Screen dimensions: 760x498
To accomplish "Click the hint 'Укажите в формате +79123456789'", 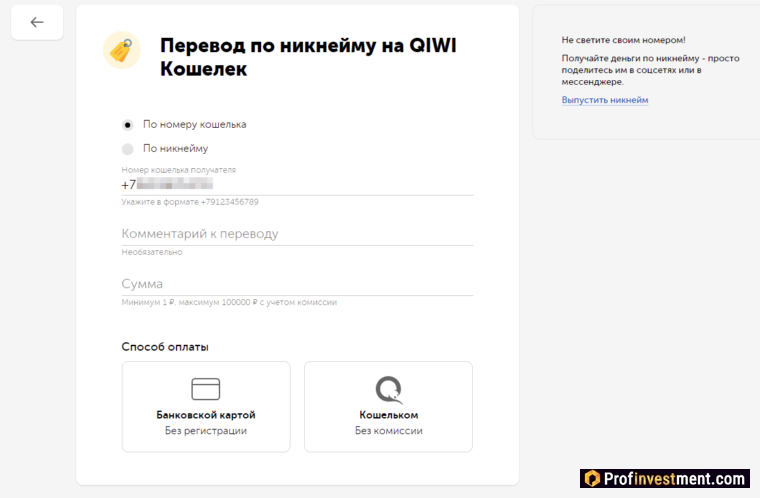I will click(190, 202).
